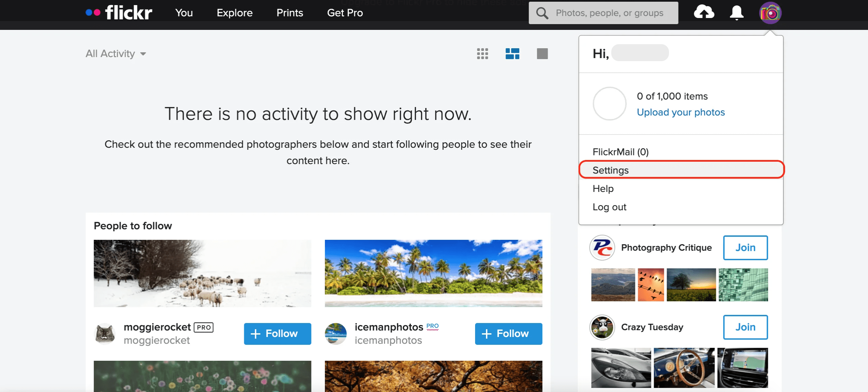868x392 pixels.
Task: Choose Log out in account menu
Action: tap(609, 207)
